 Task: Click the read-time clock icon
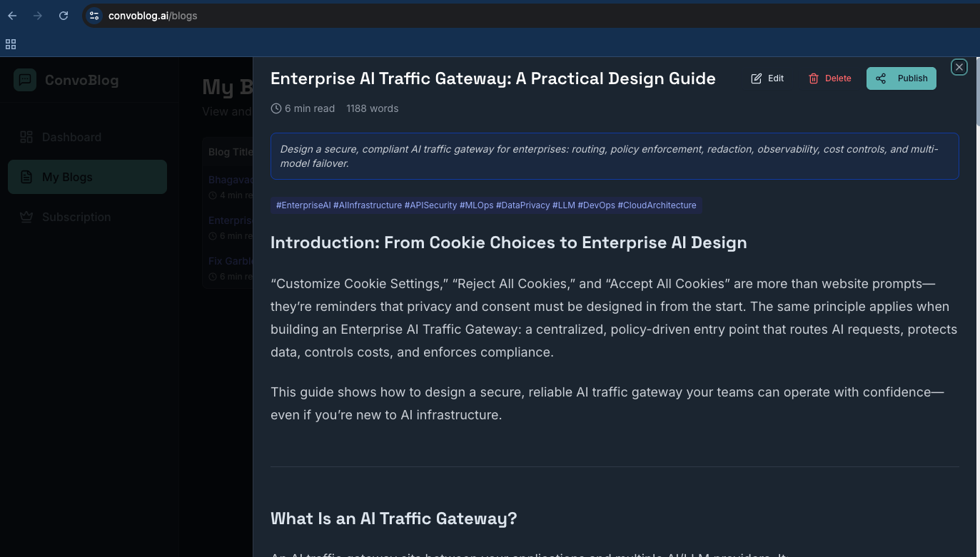[276, 108]
